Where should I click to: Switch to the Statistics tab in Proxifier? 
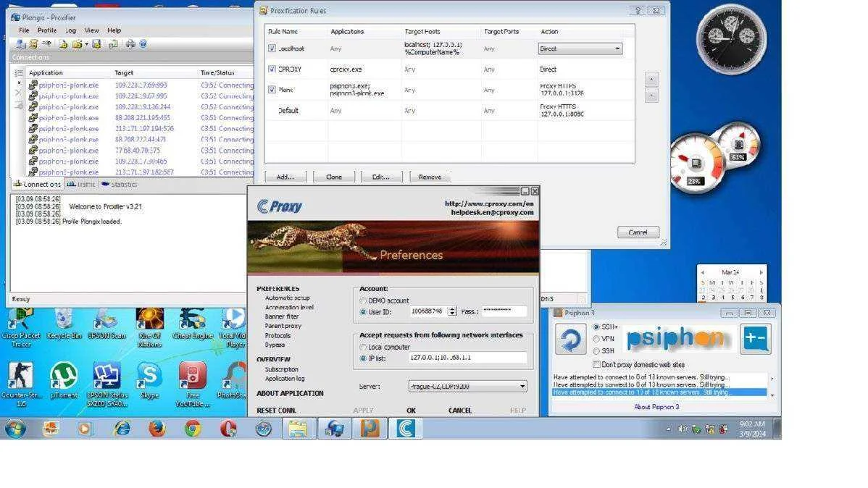pos(119,184)
